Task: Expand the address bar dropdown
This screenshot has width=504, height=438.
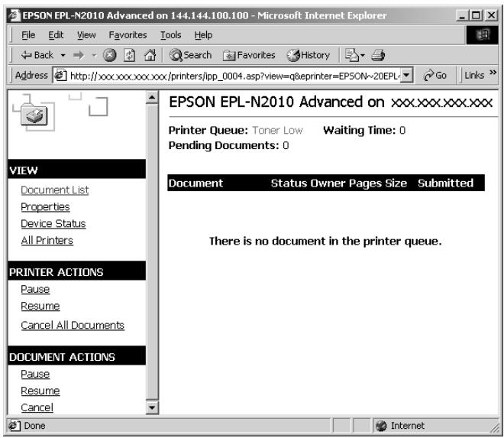Action: (406, 76)
